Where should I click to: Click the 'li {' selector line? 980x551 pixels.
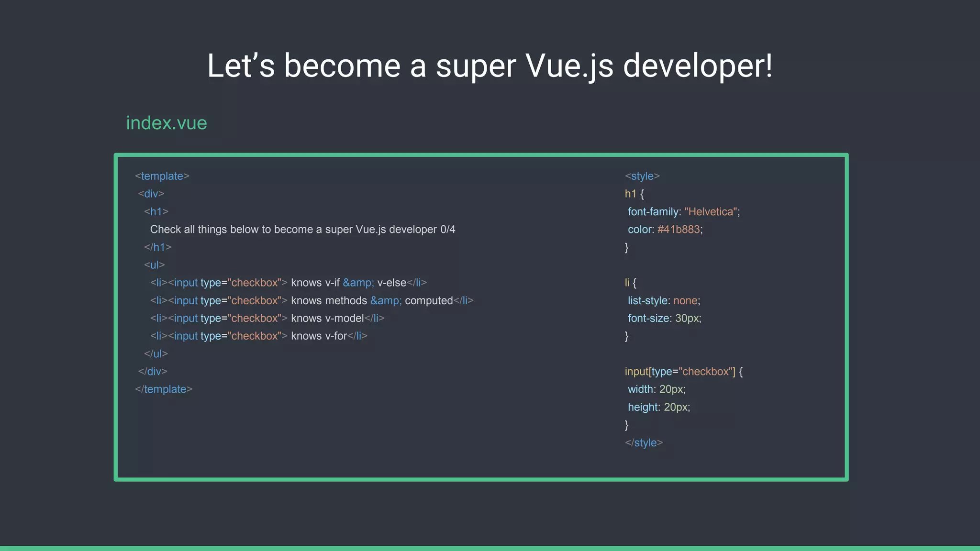pyautogui.click(x=631, y=283)
